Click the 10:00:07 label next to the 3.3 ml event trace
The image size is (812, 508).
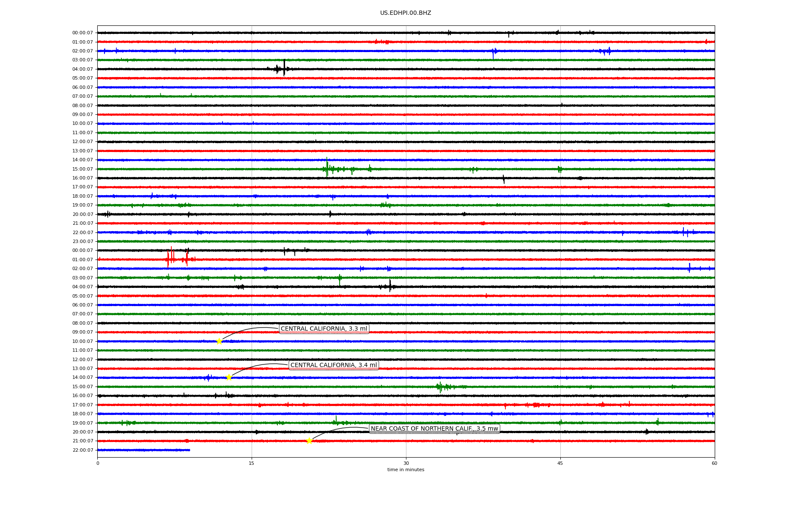pos(82,341)
